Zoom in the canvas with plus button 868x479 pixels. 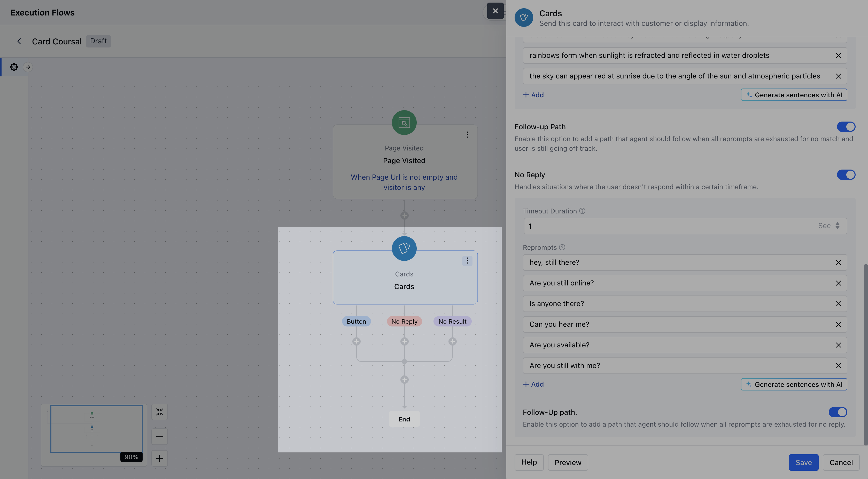click(159, 458)
